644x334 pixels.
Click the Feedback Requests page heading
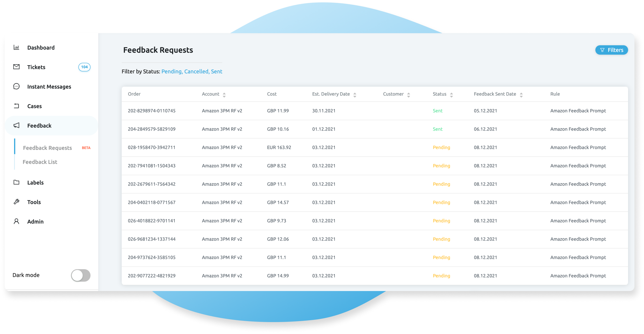158,50
